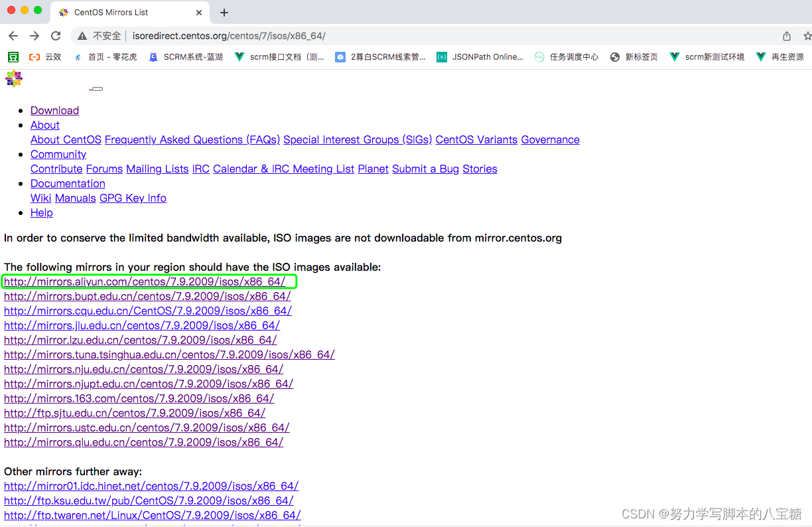Open the GPG Key Info link
This screenshot has height=527, width=812.
pyautogui.click(x=133, y=198)
